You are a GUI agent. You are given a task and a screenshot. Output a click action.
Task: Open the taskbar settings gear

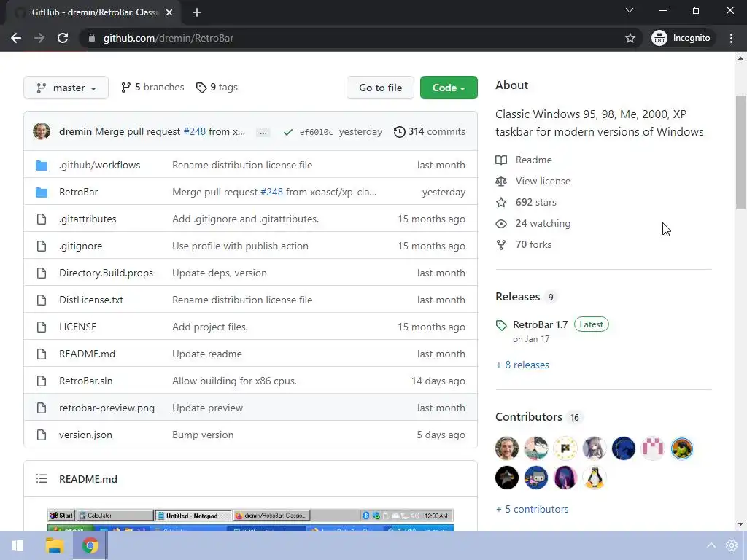731,545
